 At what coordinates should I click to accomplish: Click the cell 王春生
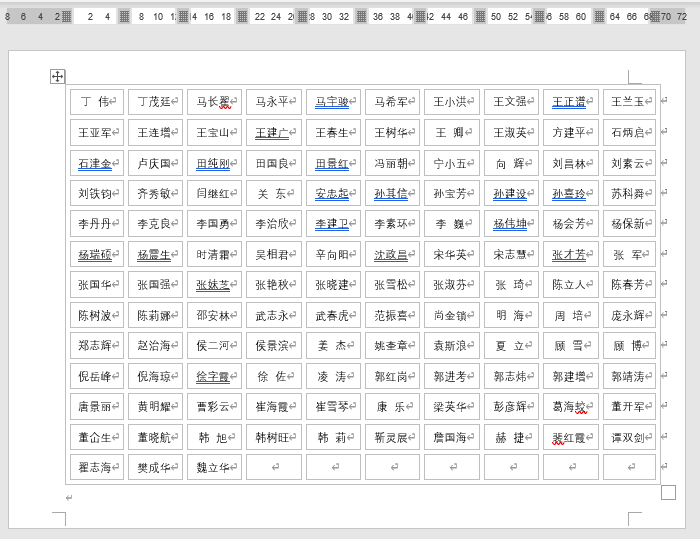333,133
